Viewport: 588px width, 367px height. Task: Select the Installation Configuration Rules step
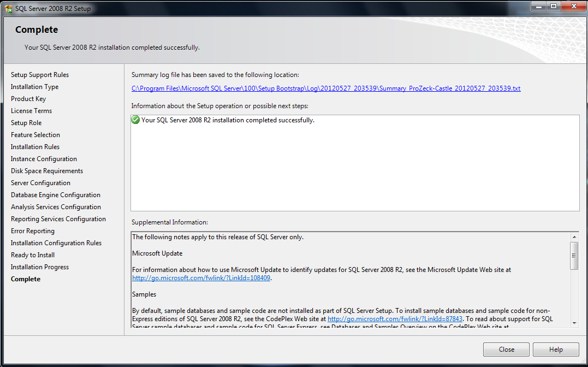[56, 243]
